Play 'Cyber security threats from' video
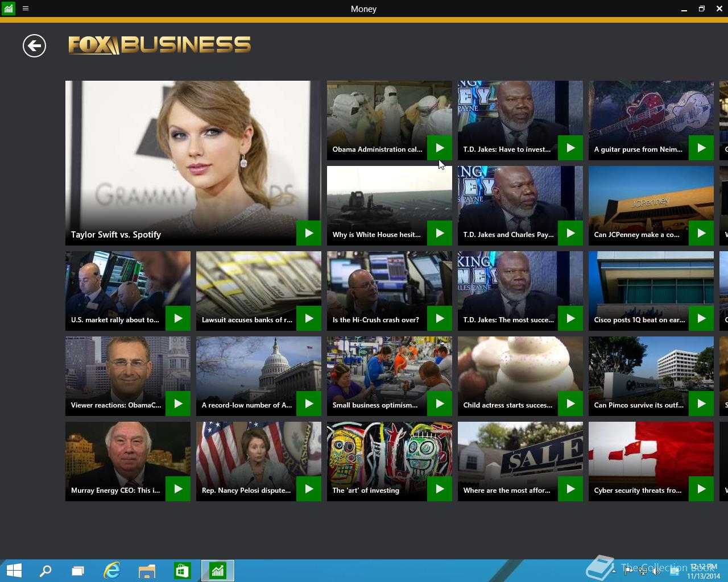Image resolution: width=728 pixels, height=582 pixels. click(x=701, y=489)
